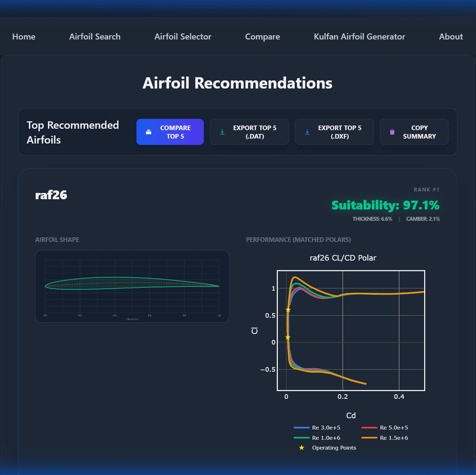Image resolution: width=476 pixels, height=475 pixels.
Task: Click the Compare Top 5 button
Action: pos(170,132)
